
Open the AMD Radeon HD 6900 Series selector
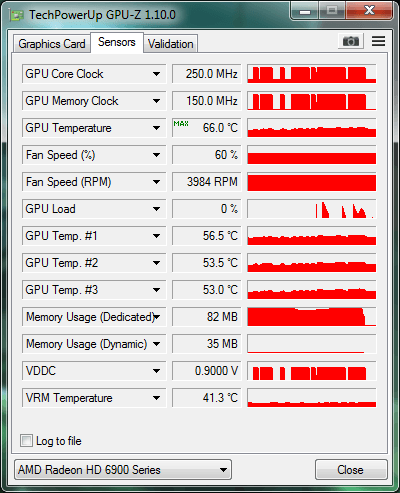[123, 470]
